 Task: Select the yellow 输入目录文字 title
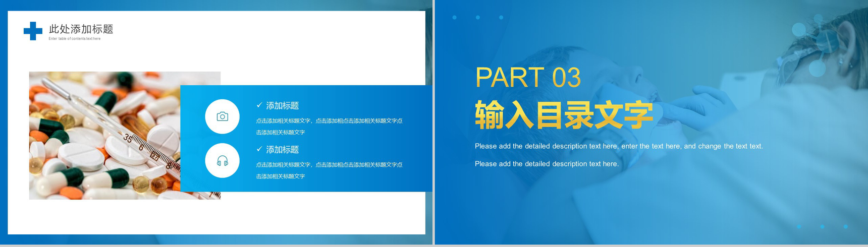564,115
